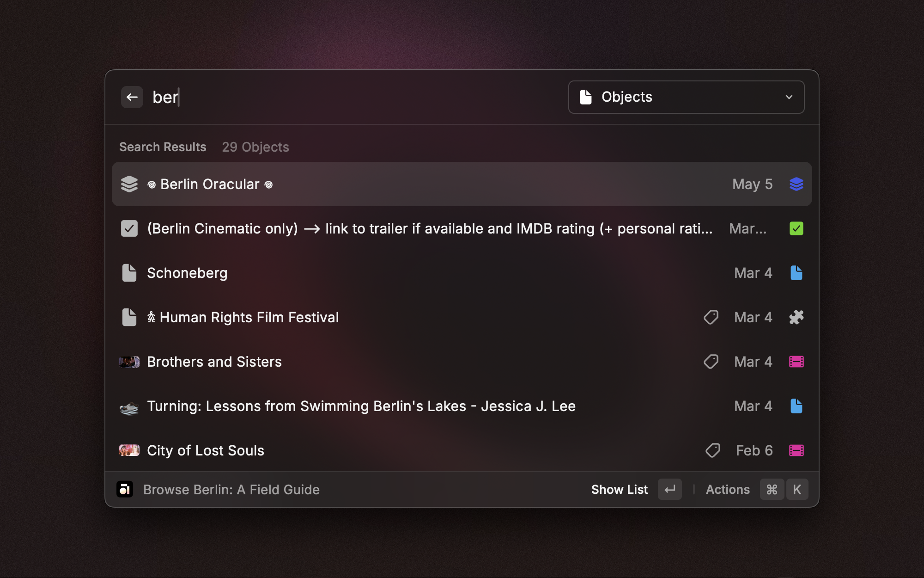This screenshot has height=578, width=924.
Task: Click the gray checkbox icon beside Berlin Cinematic task
Action: pos(129,228)
